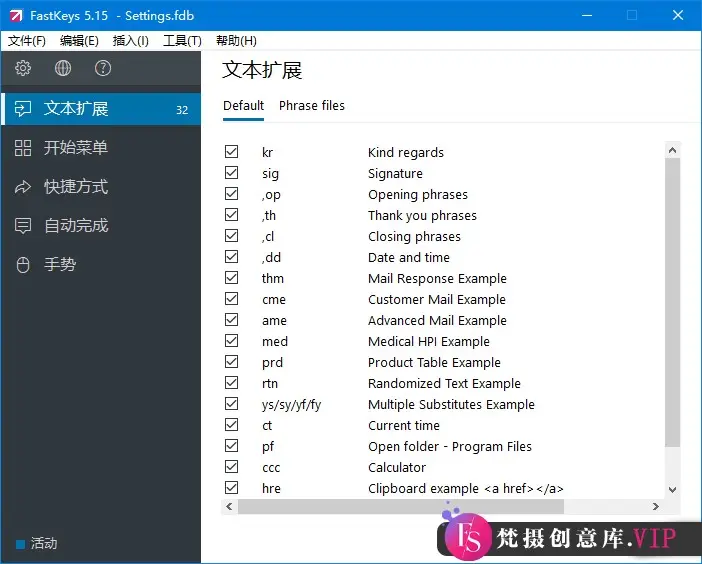
Task: Go to 自动完成 section
Action: [101, 226]
